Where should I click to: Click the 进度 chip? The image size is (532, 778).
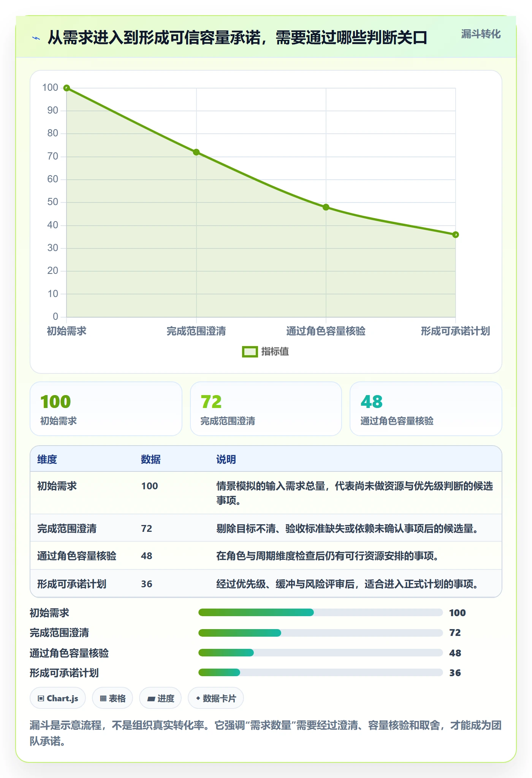pos(160,698)
